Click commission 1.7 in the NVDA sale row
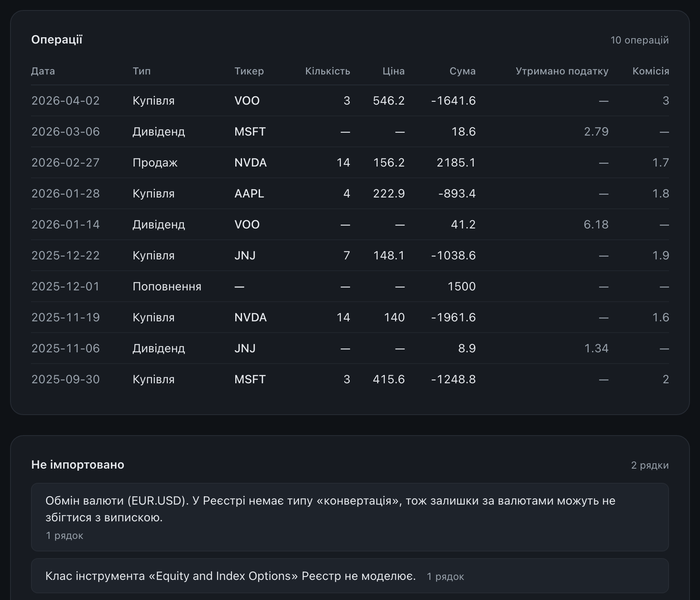The image size is (700, 600). point(661,163)
